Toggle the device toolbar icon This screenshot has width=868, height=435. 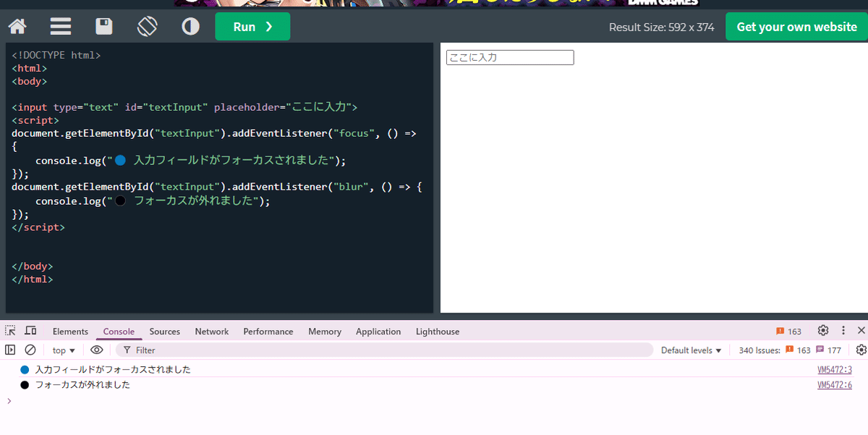(x=30, y=331)
